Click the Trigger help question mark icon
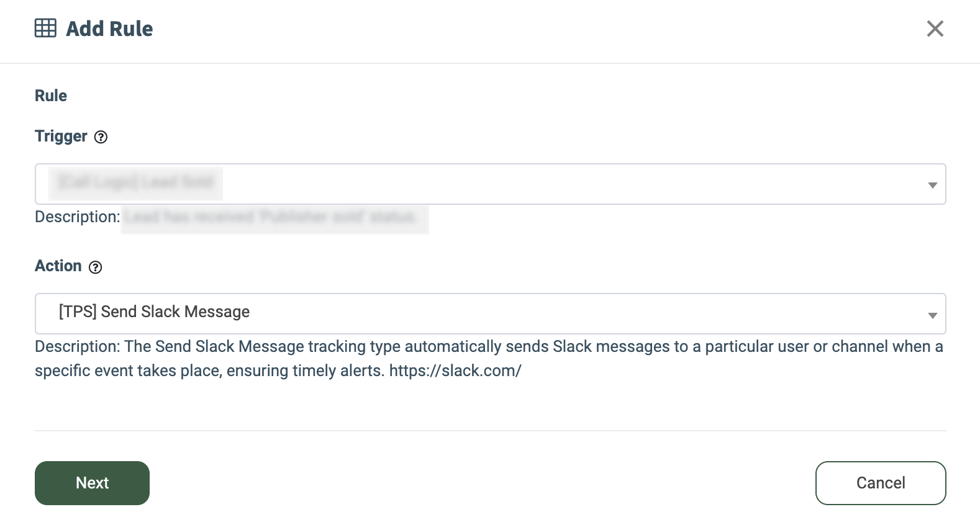980x530 pixels. click(x=101, y=137)
